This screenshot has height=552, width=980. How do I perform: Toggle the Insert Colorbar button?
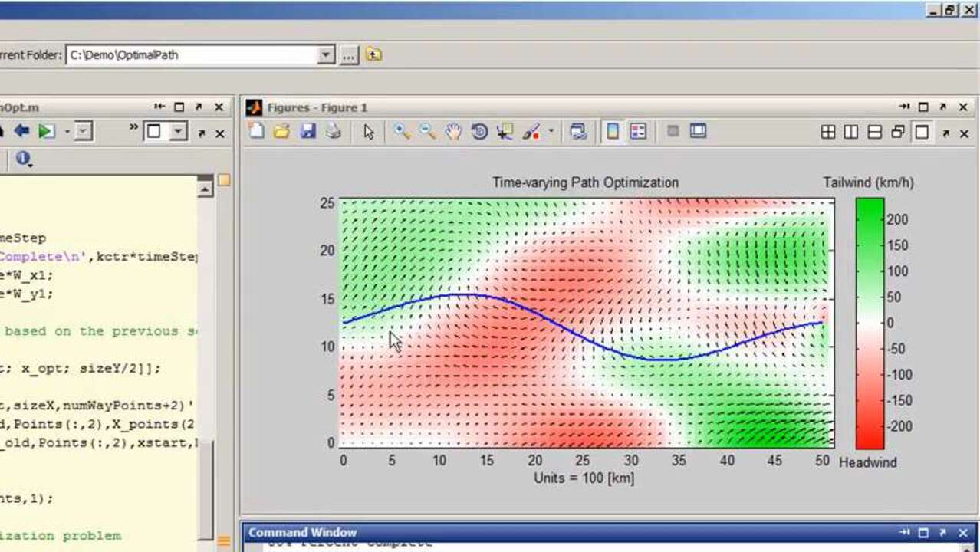[x=612, y=132]
